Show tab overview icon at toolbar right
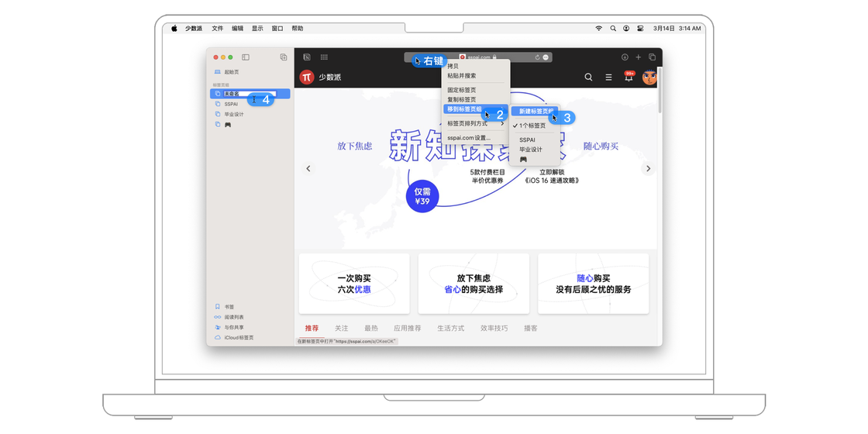 coord(652,57)
